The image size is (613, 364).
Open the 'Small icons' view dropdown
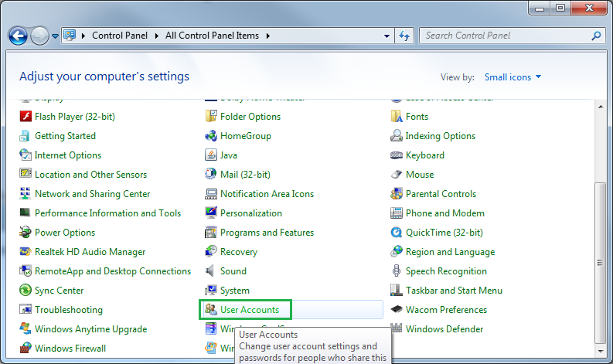click(513, 77)
